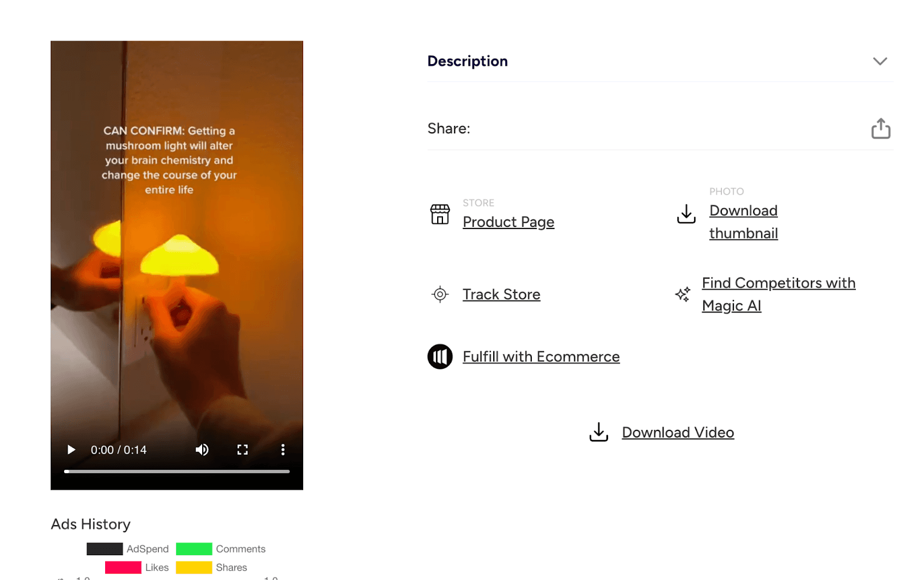Click the video progress bar
The height and width of the screenshot is (580, 924).
(x=177, y=471)
